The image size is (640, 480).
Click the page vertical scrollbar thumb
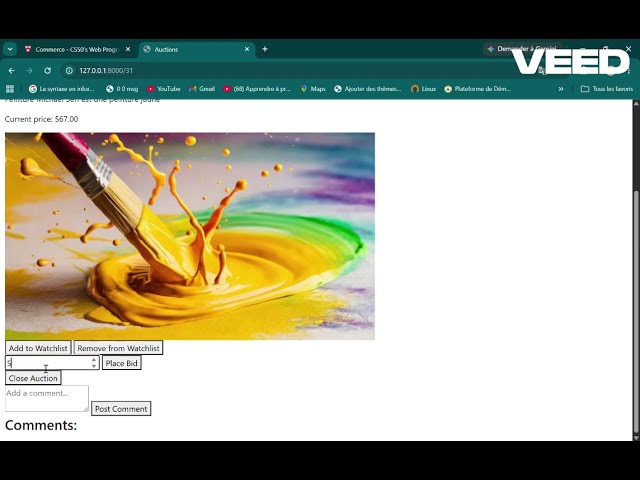636,312
